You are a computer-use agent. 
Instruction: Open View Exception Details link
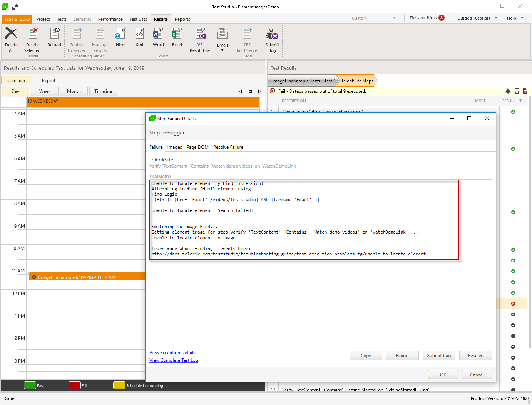172,353
